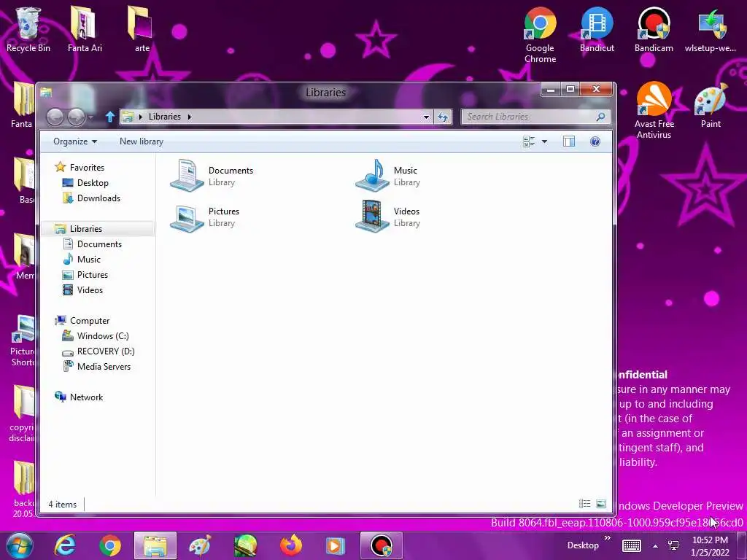Image resolution: width=747 pixels, height=560 pixels.
Task: Select Videos in navigation tree
Action: click(x=90, y=290)
